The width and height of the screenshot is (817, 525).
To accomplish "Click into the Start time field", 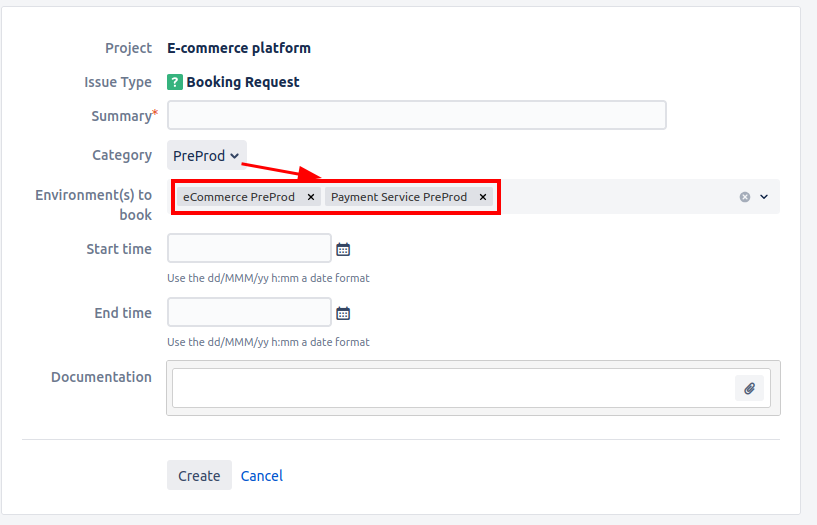I will (x=249, y=249).
